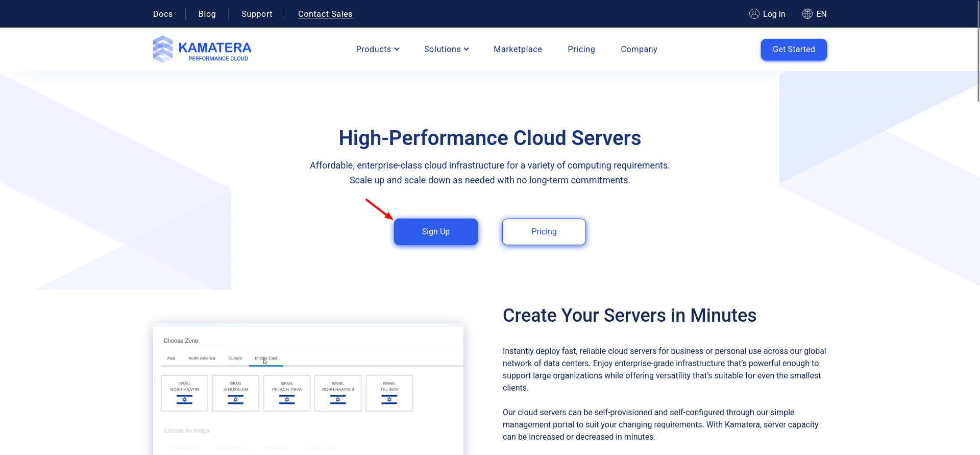
Task: Choose the Israel Petach Tikva zone card
Action: point(287,393)
